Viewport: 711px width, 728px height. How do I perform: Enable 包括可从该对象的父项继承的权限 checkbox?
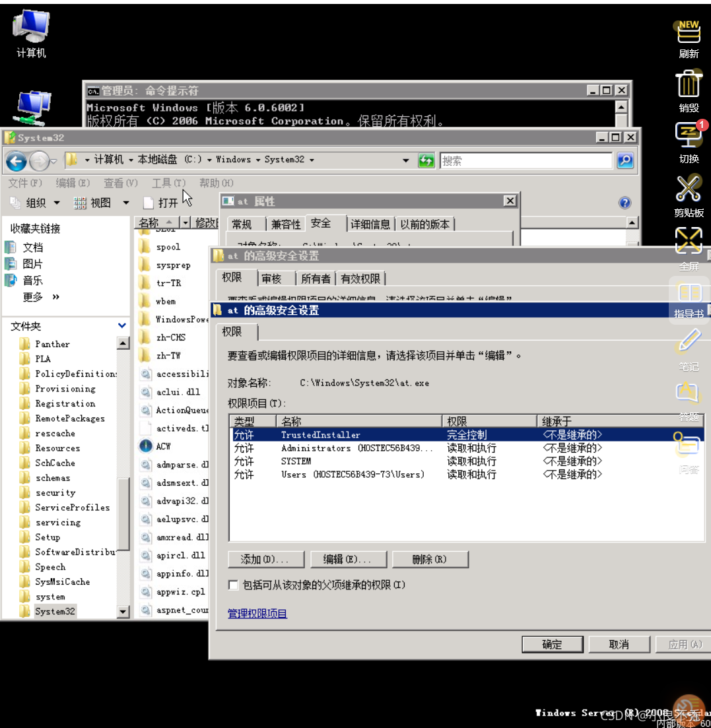coord(233,585)
